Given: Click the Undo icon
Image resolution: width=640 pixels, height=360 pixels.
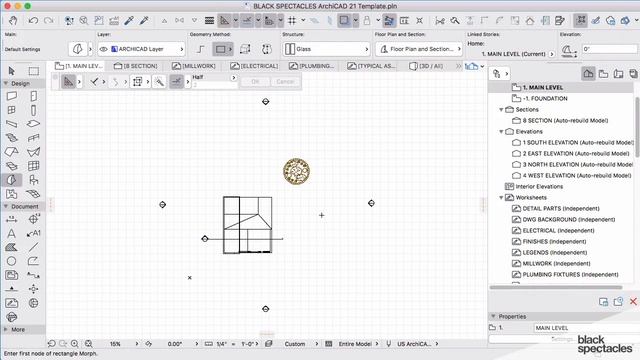Looking at the screenshot, I should 33,20.
